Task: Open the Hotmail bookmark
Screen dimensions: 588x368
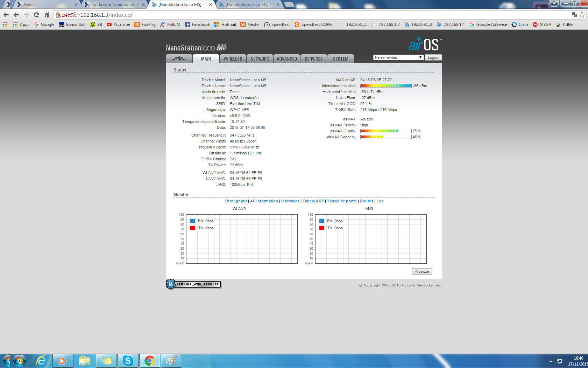Action: pos(225,25)
